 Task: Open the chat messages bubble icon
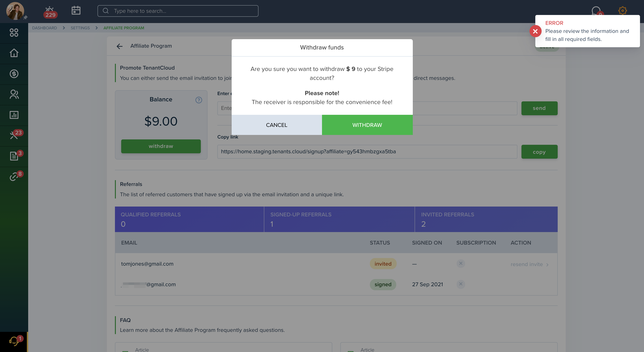[596, 11]
